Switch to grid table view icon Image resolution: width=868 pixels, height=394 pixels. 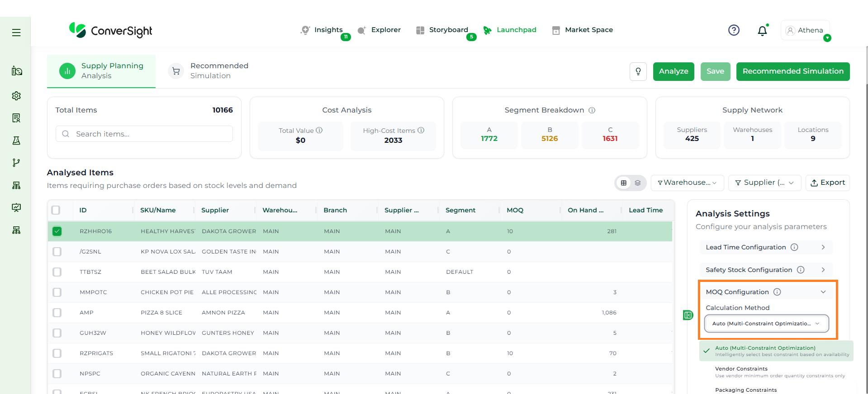[624, 183]
